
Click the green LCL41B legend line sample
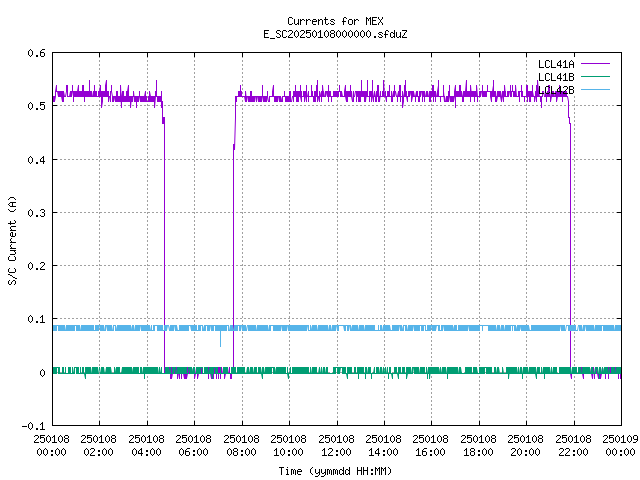click(x=595, y=76)
